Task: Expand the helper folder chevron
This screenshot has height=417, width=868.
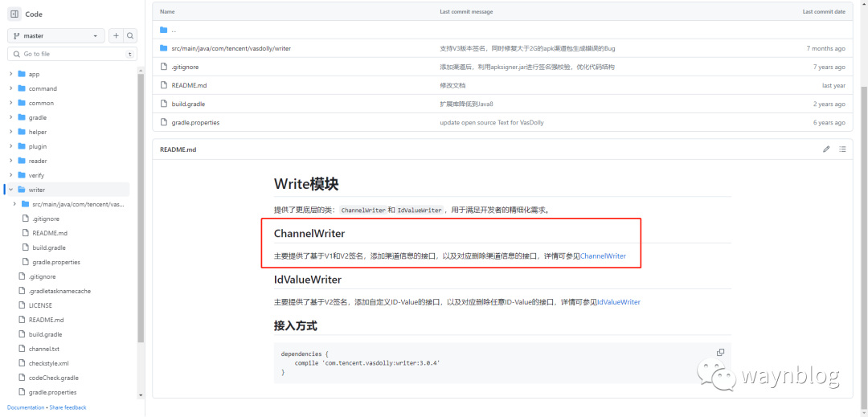Action: [10, 132]
